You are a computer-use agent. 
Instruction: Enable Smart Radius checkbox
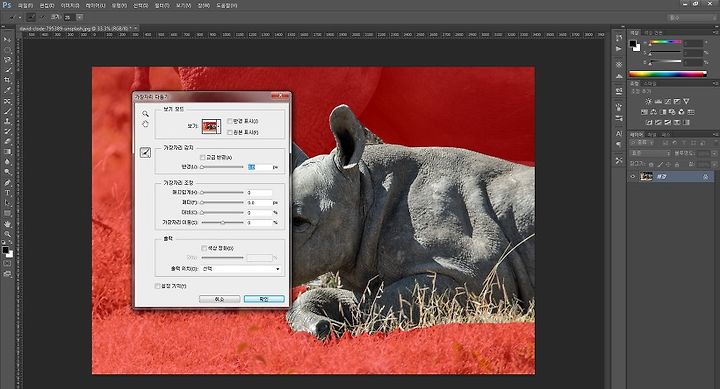coord(202,157)
